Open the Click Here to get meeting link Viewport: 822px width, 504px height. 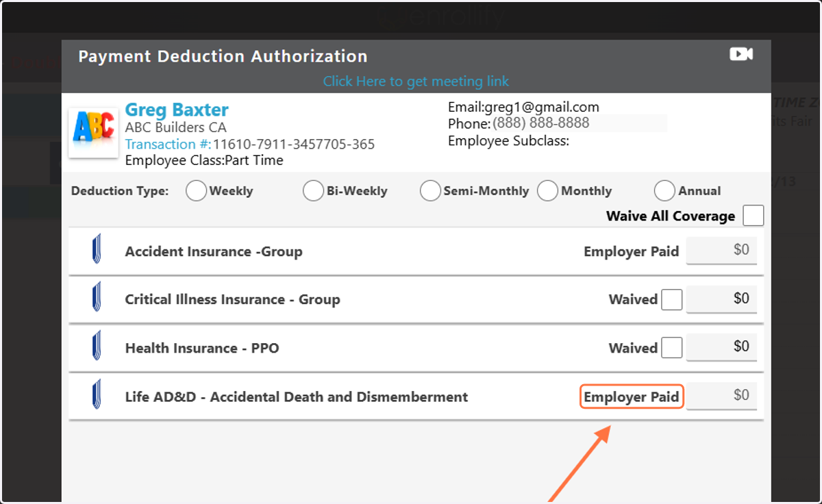416,81
